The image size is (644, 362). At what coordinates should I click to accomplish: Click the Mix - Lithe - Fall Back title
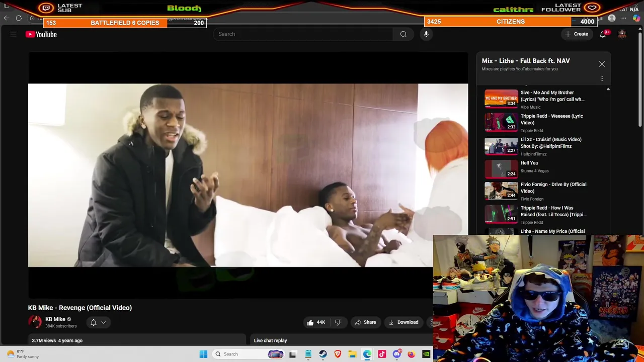pos(526,61)
